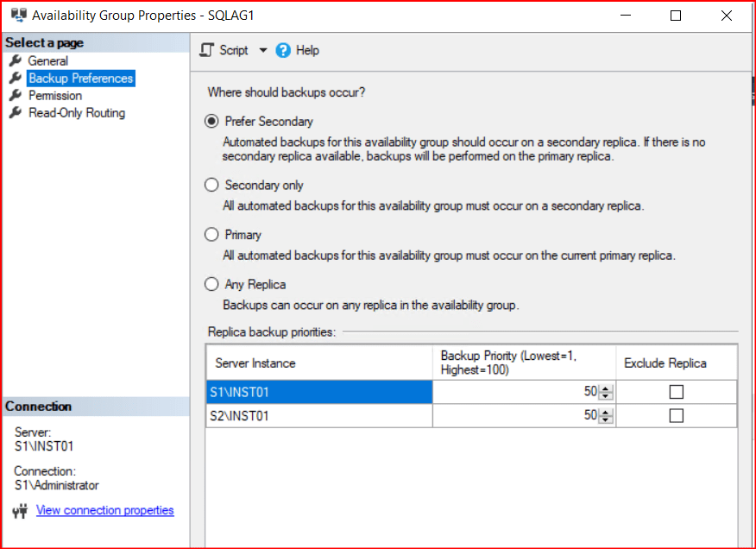The width and height of the screenshot is (756, 549).
Task: Check Exclude Replica for S2\INST01
Action: [x=677, y=415]
